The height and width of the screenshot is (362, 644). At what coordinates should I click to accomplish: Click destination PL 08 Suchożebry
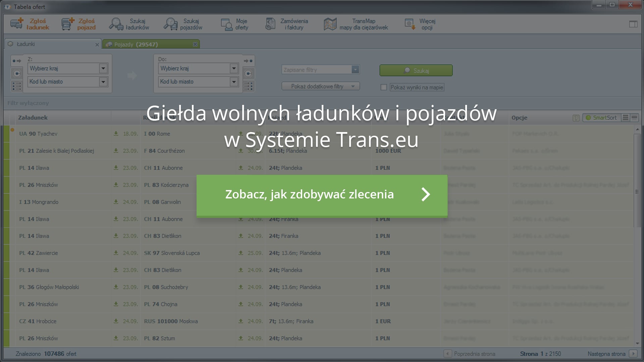pos(166,287)
